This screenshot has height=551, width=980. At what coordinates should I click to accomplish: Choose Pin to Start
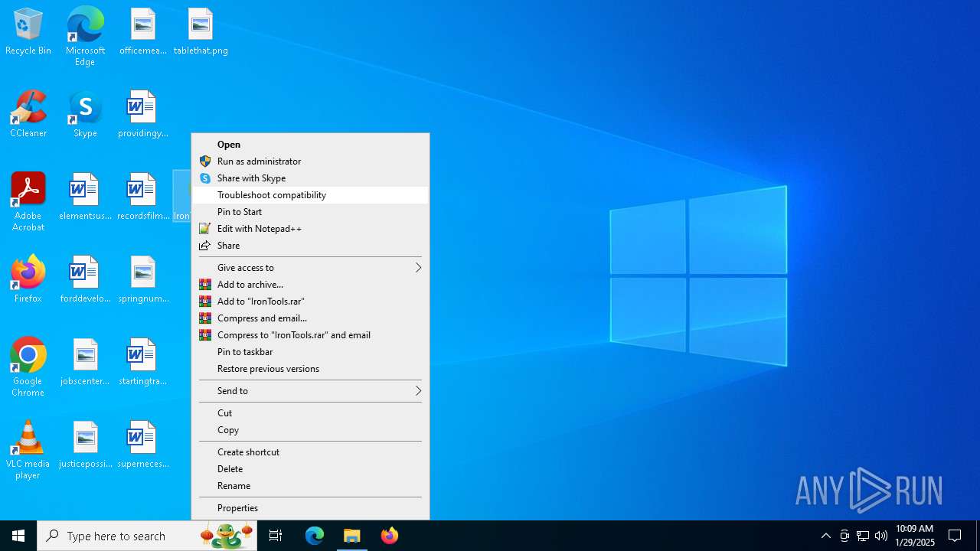(310, 212)
